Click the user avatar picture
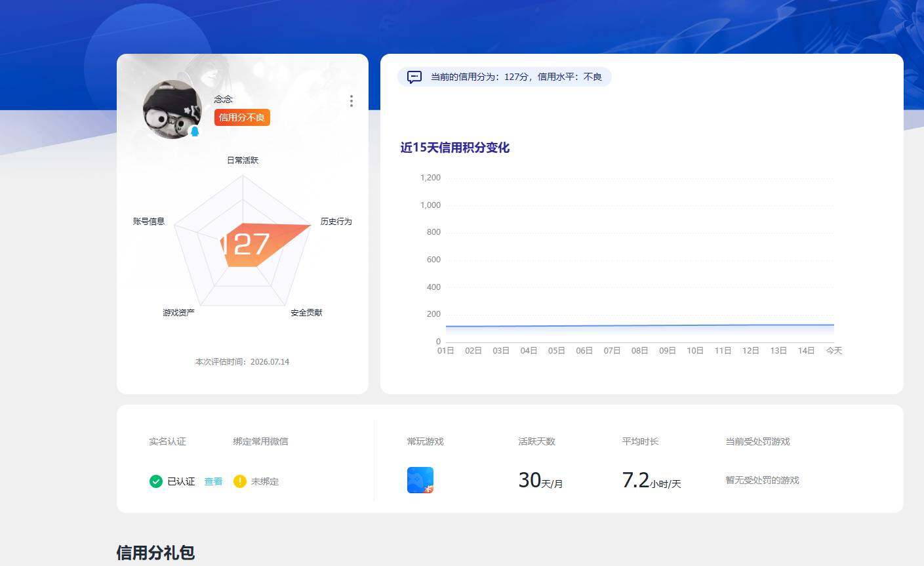This screenshot has width=924, height=566. [172, 110]
